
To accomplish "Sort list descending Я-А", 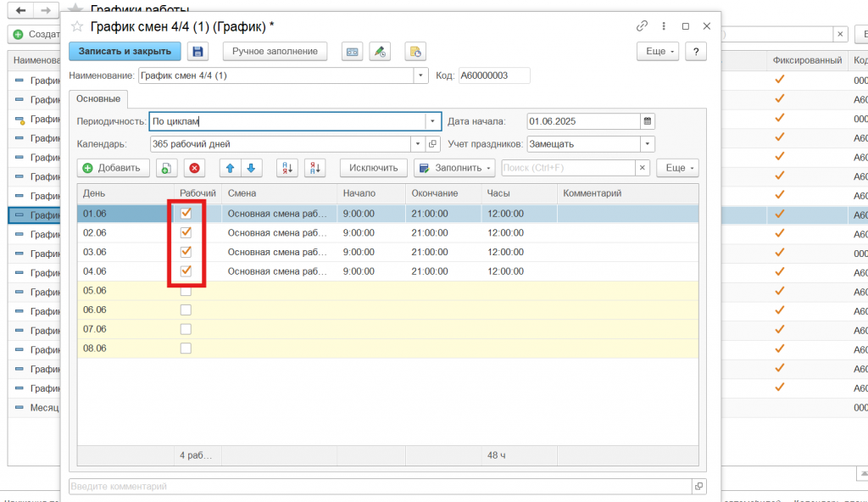I will (315, 168).
